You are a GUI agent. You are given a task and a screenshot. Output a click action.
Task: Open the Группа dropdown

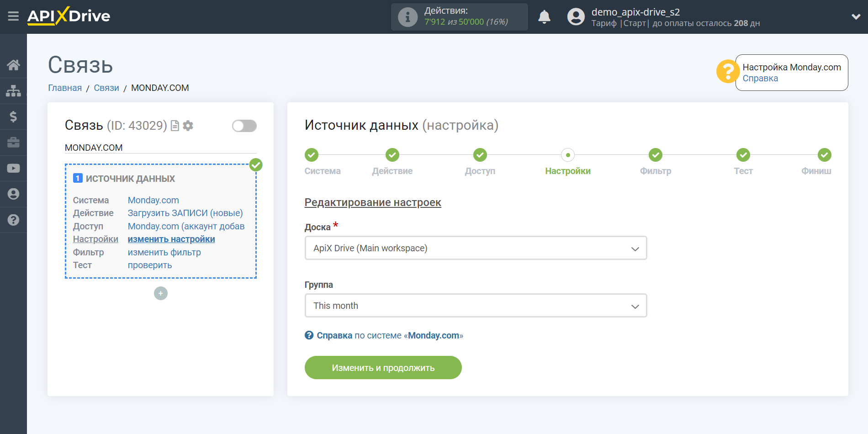tap(476, 306)
